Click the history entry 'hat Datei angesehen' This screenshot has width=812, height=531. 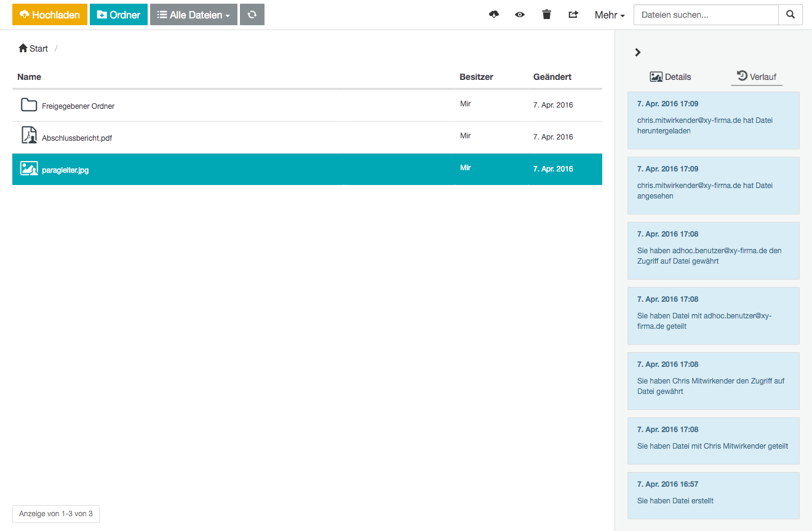[x=714, y=186]
